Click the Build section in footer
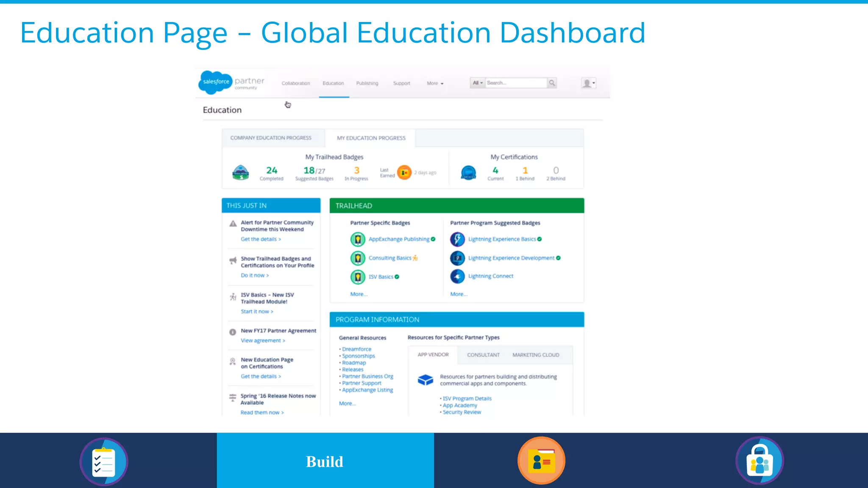The width and height of the screenshot is (868, 488). point(325,460)
